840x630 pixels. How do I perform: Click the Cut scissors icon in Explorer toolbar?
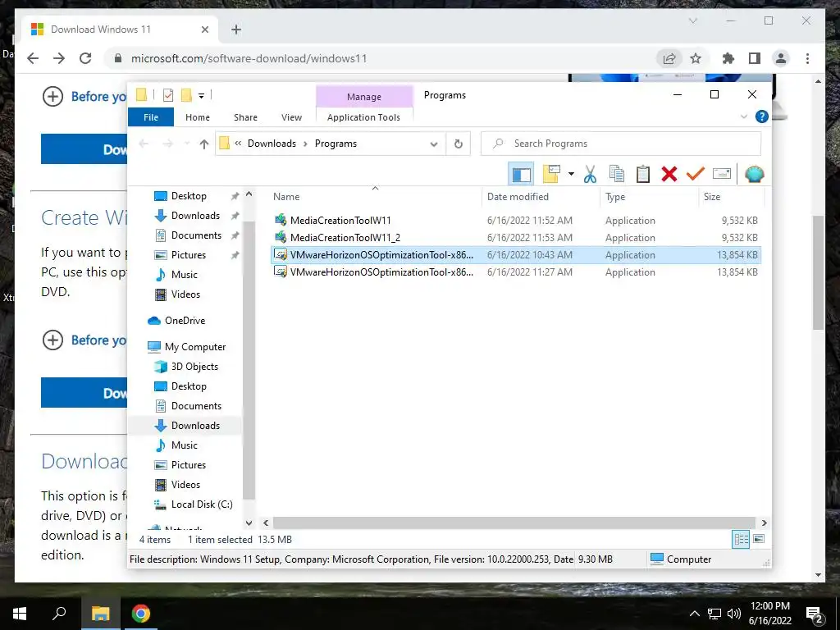pyautogui.click(x=590, y=174)
